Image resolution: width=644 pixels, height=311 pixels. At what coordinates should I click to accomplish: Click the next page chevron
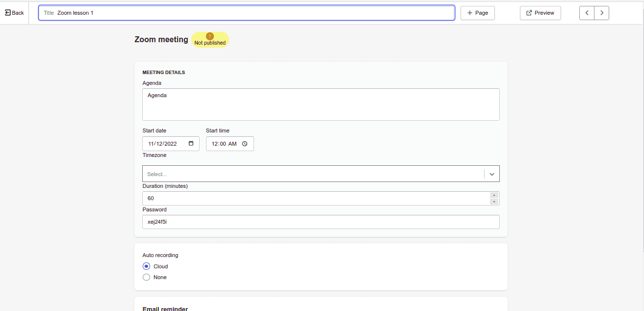602,13
